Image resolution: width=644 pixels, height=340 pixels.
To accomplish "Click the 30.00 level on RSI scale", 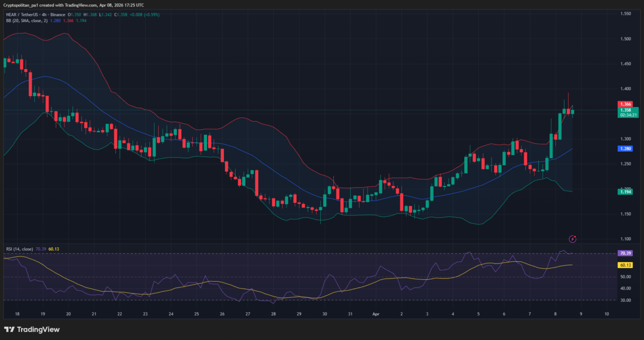I will point(624,300).
